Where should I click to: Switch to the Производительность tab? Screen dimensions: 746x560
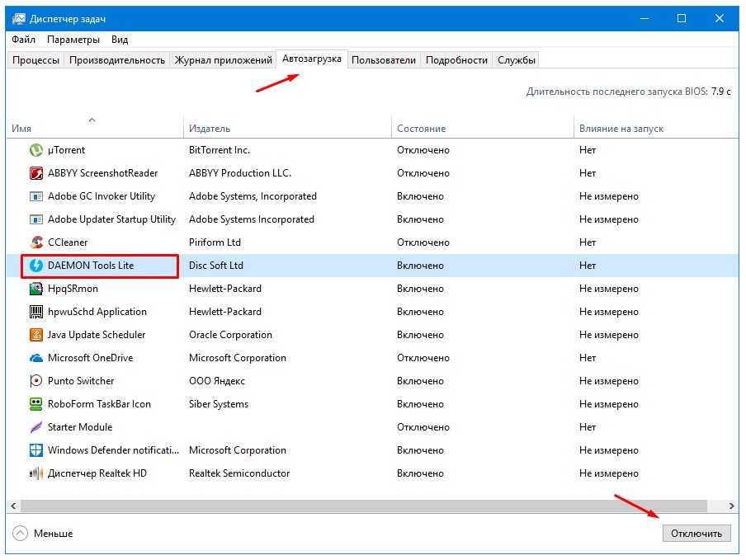(117, 60)
